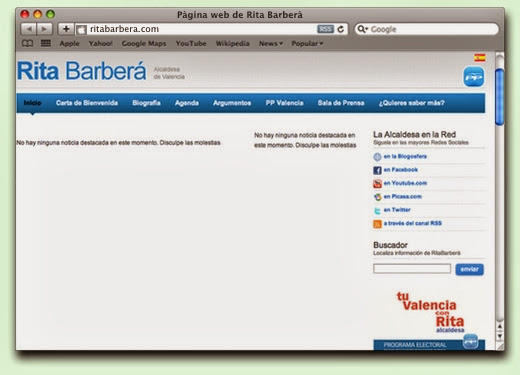Image resolution: width=520 pixels, height=375 pixels.
Task: Open the PP Valencia menu item
Action: (284, 103)
